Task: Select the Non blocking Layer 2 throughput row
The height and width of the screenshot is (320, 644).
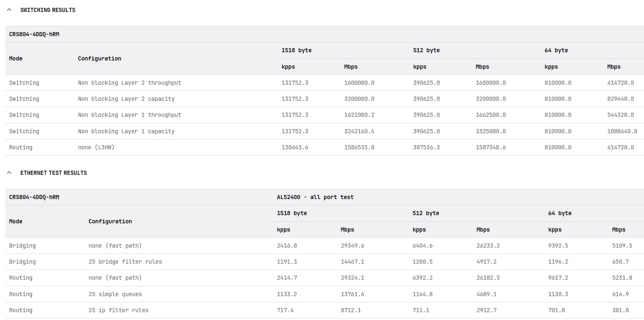Action: click(x=129, y=83)
